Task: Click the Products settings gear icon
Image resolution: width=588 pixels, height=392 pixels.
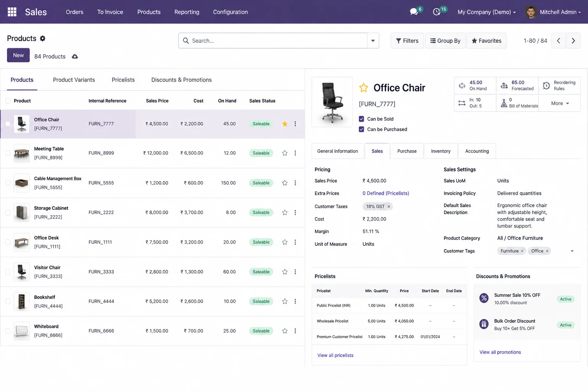Action: (x=42, y=38)
